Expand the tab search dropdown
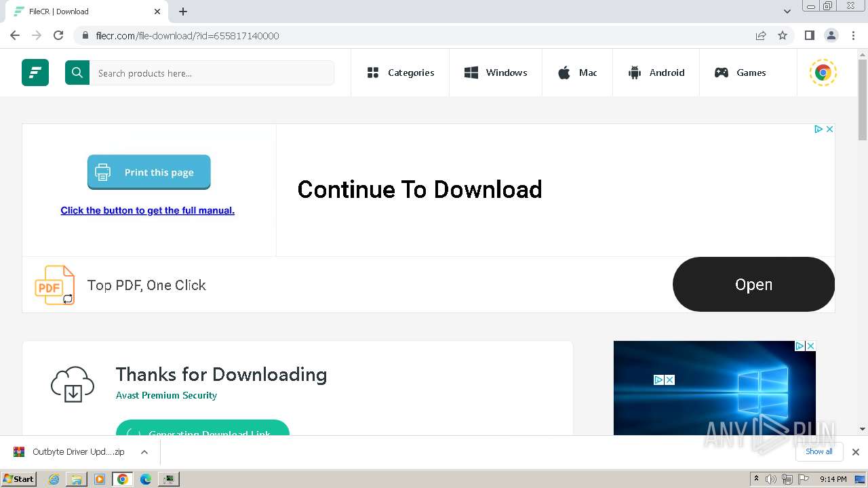The image size is (868, 488). click(787, 12)
